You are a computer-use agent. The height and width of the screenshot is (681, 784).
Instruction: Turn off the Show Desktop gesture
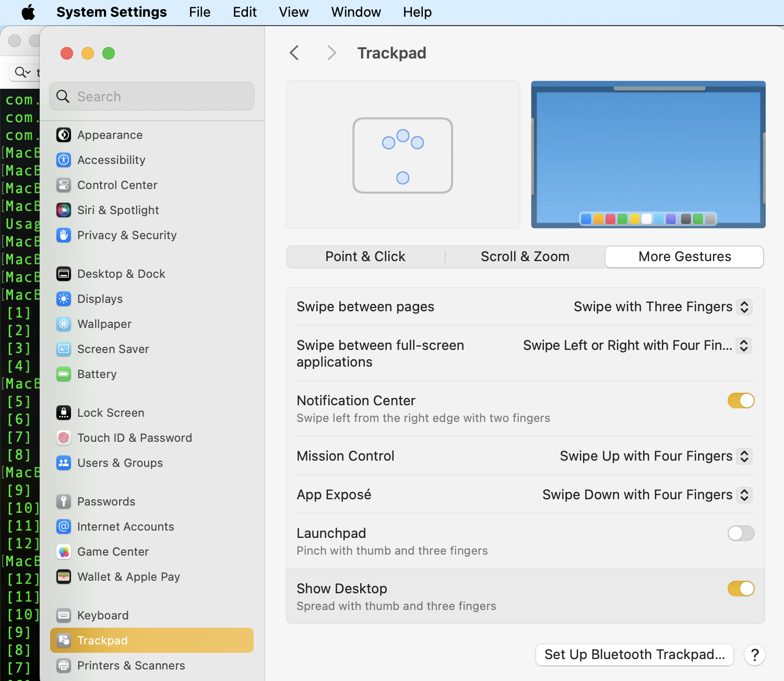pos(741,589)
